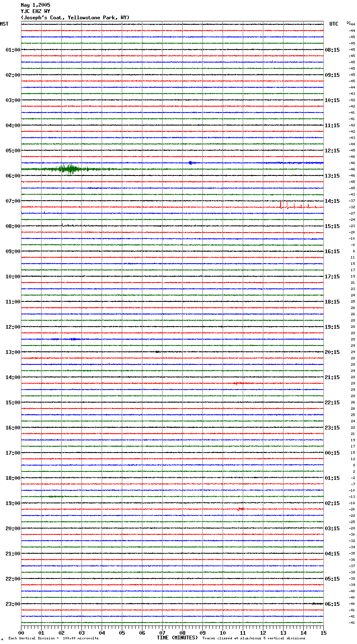The height and width of the screenshot is (644, 357).
Task: Select the 19:00 MST time label
Action: (13, 503)
